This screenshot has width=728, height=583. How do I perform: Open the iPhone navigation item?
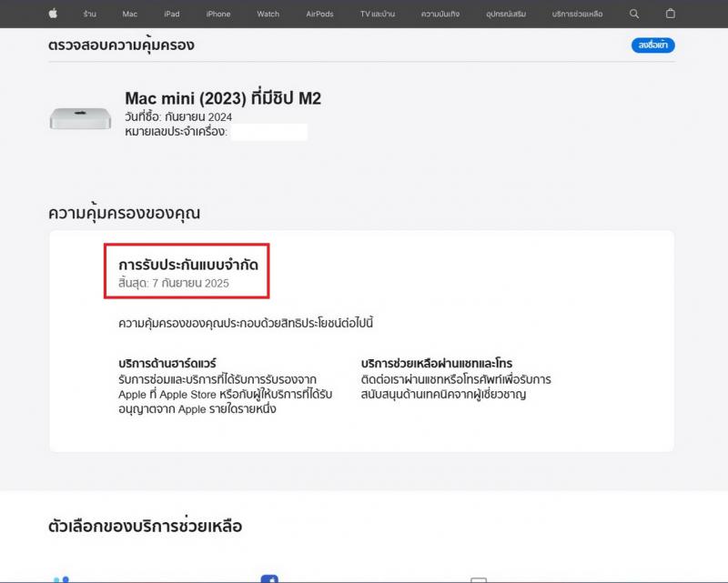tap(218, 15)
